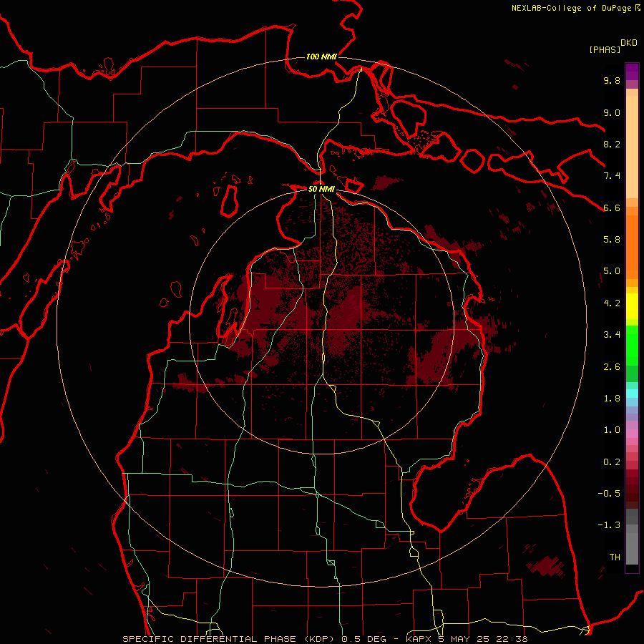Click the 1.8 color scale label

[612, 399]
